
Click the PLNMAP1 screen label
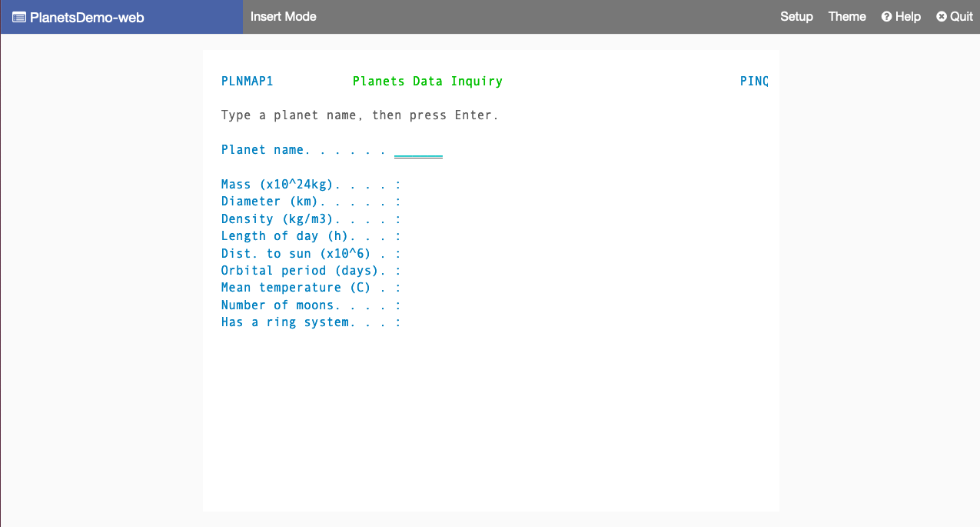pyautogui.click(x=247, y=81)
